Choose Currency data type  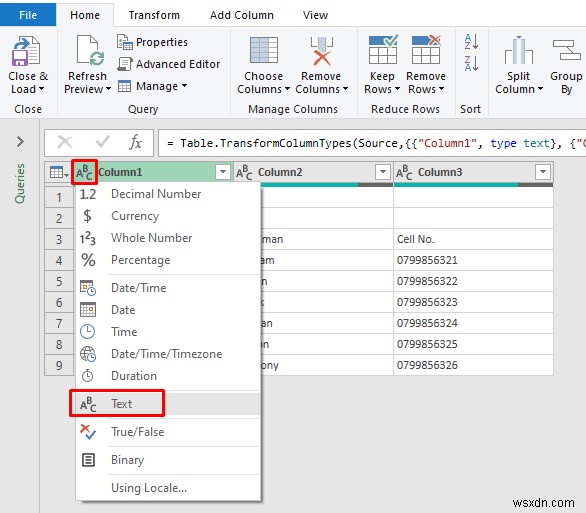(x=168, y=216)
